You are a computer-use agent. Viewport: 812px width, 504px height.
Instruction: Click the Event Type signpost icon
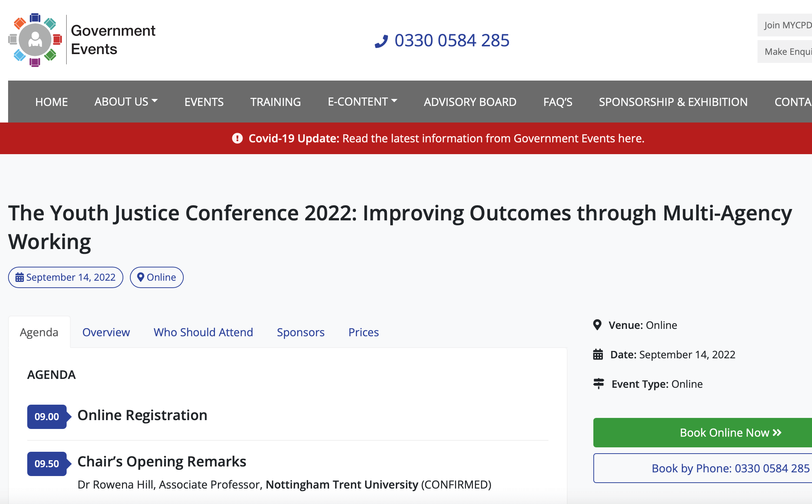point(599,384)
